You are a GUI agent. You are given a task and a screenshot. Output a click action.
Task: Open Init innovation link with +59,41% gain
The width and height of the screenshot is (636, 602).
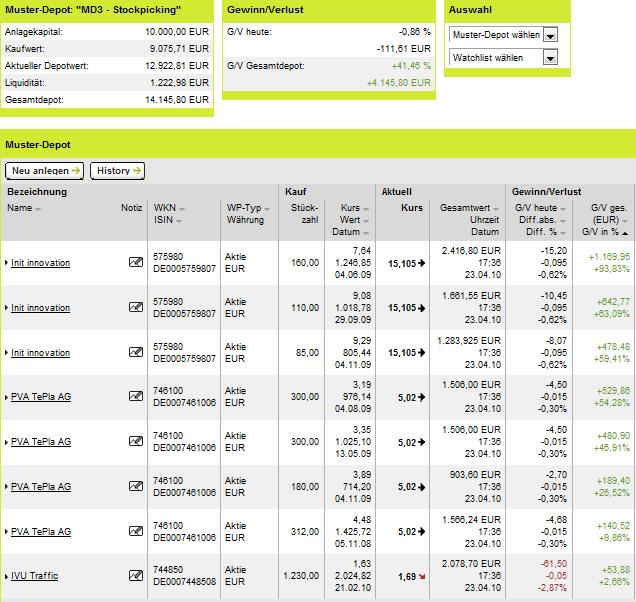point(41,353)
